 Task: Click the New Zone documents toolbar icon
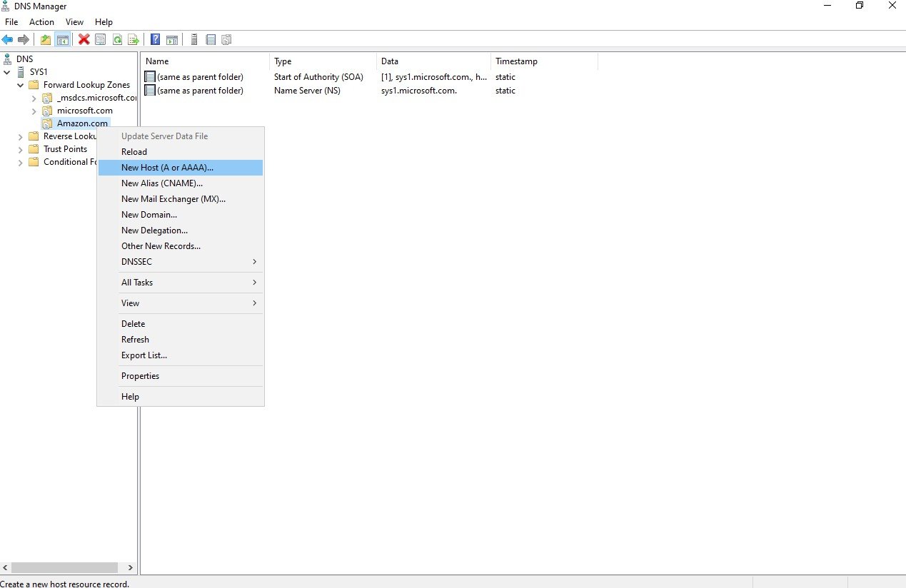pos(226,40)
